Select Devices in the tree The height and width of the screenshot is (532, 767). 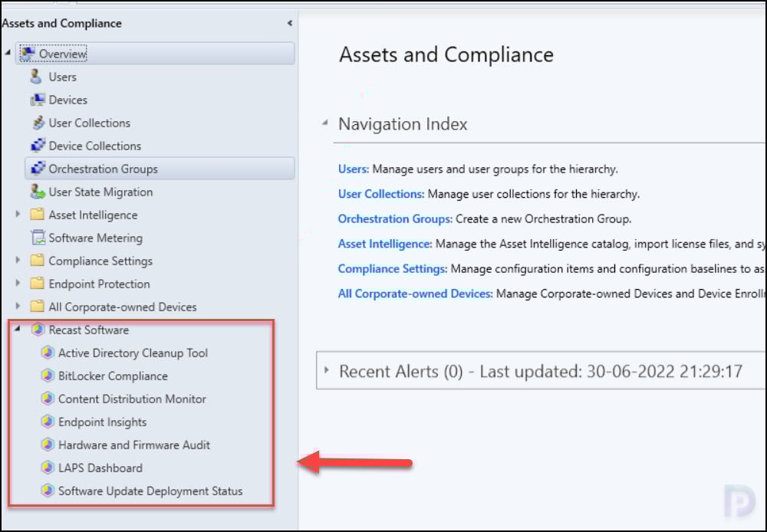[68, 100]
